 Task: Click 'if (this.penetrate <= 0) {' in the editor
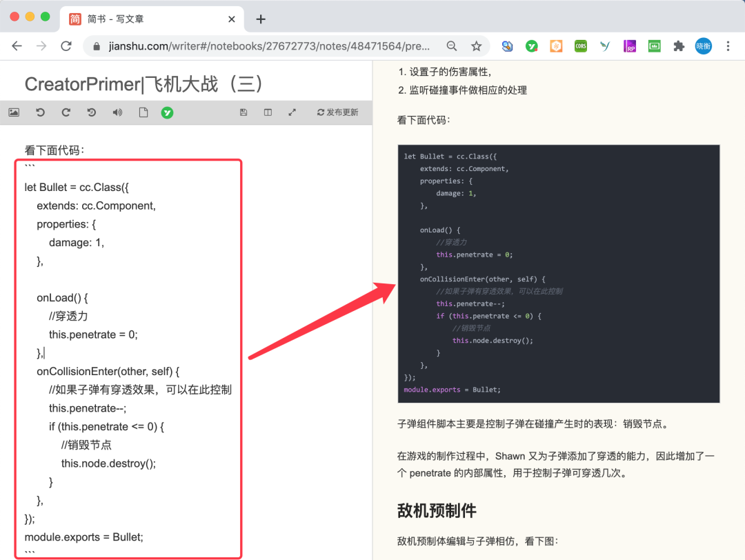coord(106,426)
